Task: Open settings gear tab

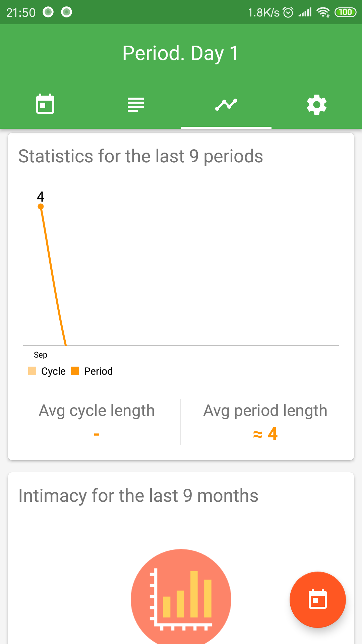Action: click(x=317, y=104)
